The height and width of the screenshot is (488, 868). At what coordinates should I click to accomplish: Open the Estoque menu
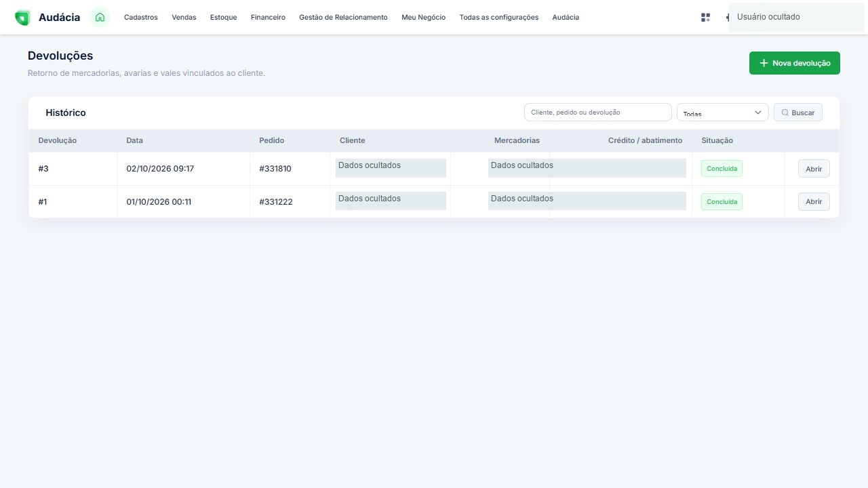point(224,18)
